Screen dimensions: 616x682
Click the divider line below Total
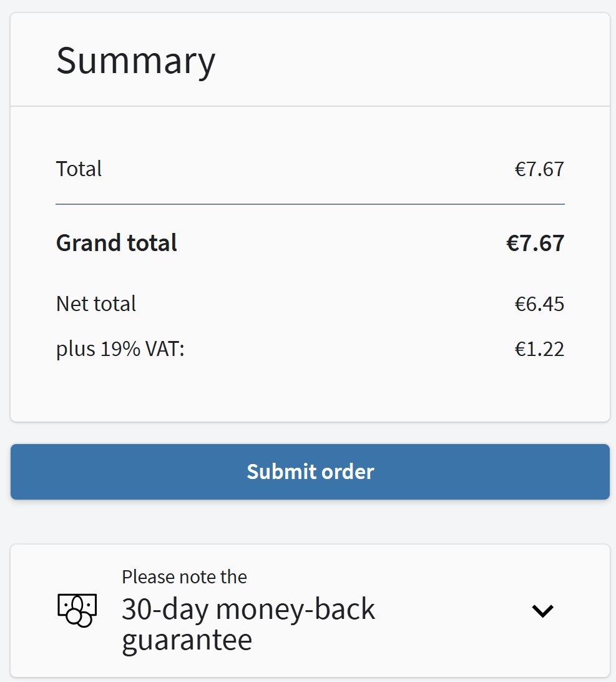310,204
